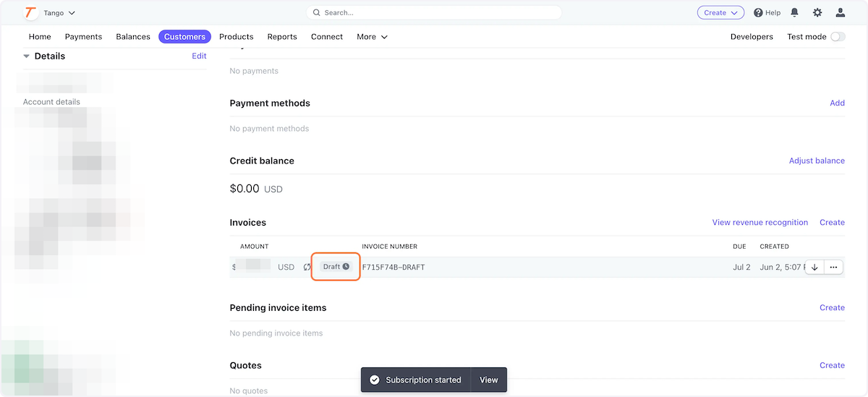
Task: Go to the Products tab
Action: (236, 36)
